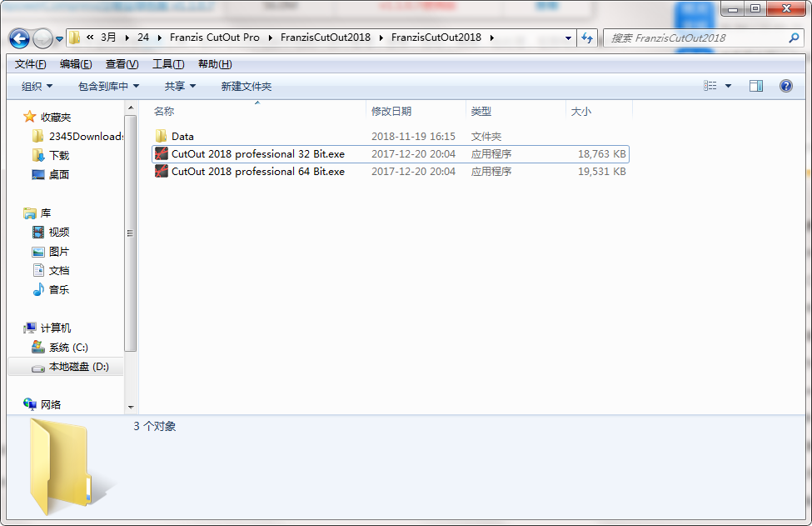The height and width of the screenshot is (526, 812).
Task: Expand the 包含到库中 dropdown
Action: [x=108, y=86]
